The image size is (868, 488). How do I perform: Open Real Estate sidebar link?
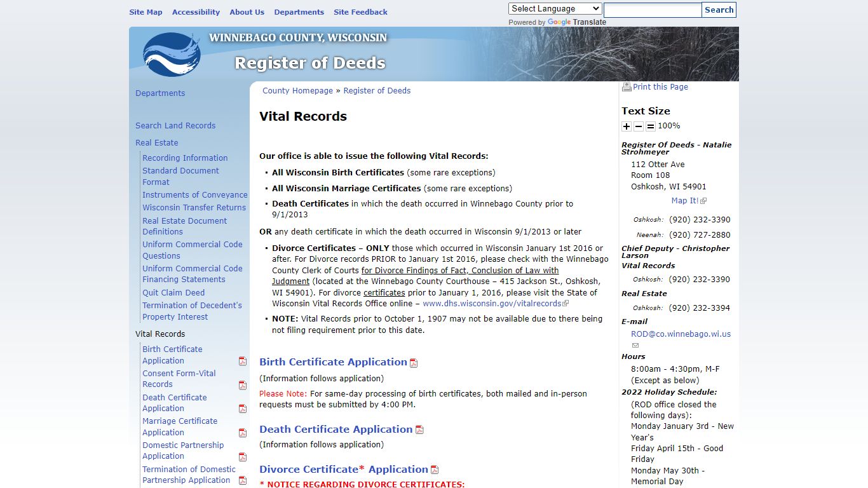point(157,143)
